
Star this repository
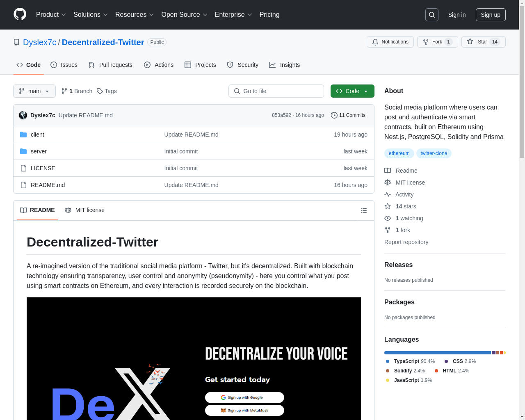[x=483, y=42]
